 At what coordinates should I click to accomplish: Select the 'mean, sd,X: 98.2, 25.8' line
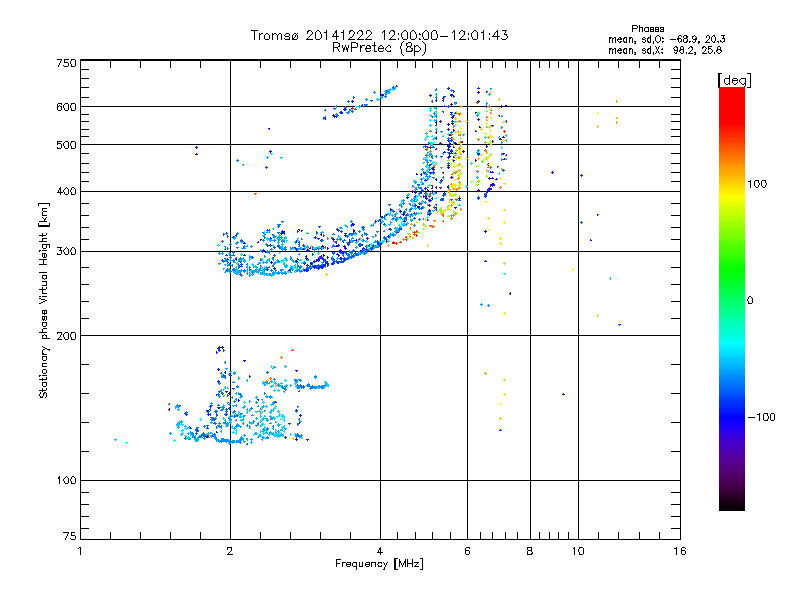click(665, 50)
